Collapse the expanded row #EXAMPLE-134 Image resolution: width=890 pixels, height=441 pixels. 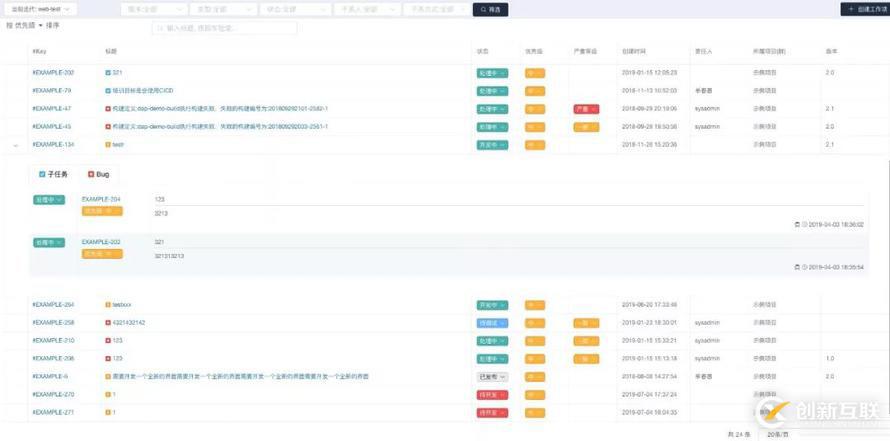coord(16,145)
